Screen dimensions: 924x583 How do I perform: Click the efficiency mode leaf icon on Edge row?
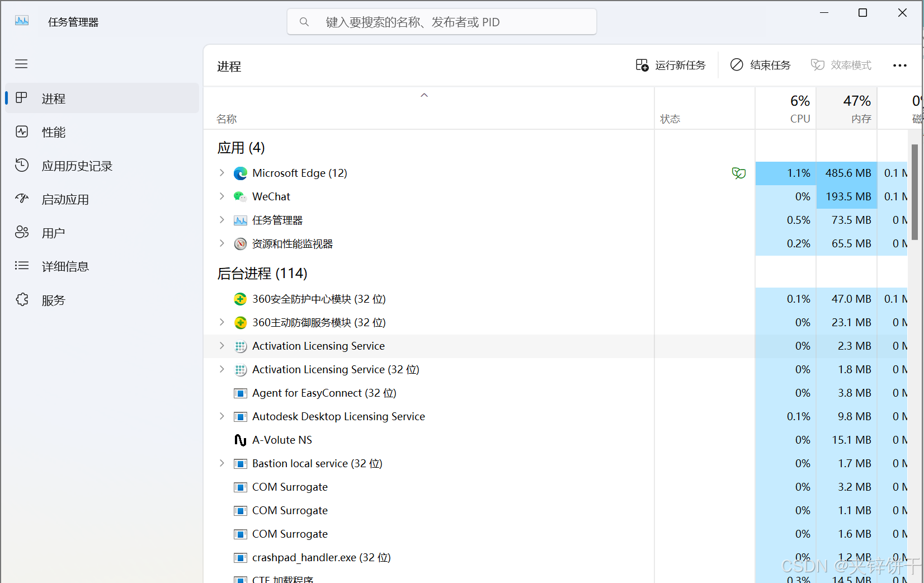[739, 173]
